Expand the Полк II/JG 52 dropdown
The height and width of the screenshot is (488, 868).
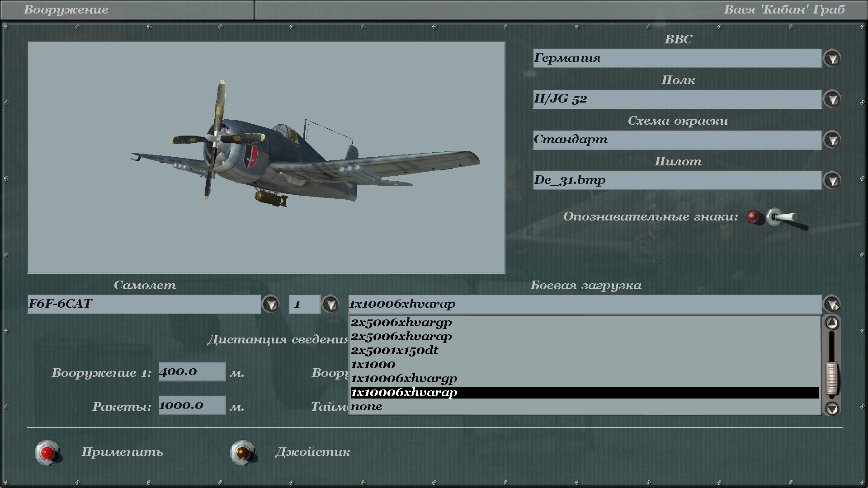(832, 99)
